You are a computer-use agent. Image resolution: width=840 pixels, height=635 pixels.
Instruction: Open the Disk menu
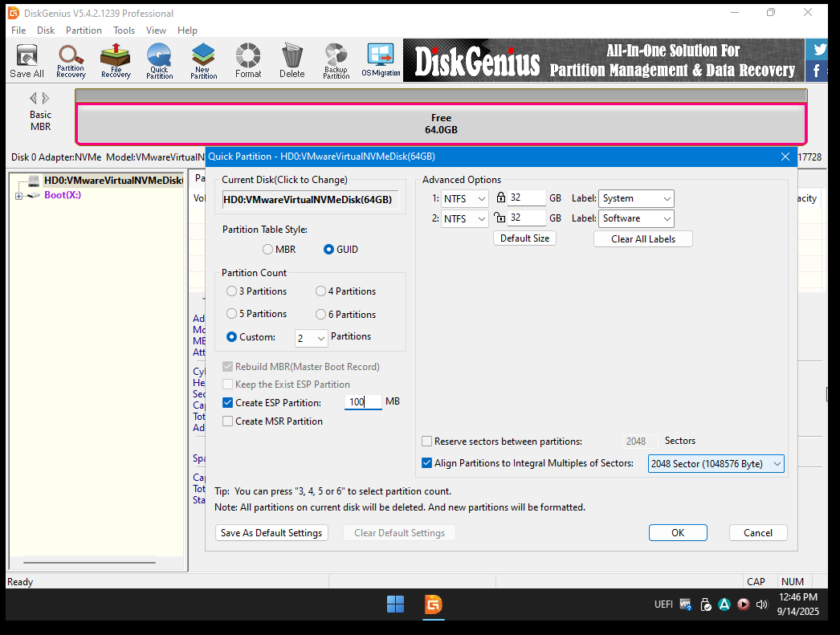pos(46,31)
